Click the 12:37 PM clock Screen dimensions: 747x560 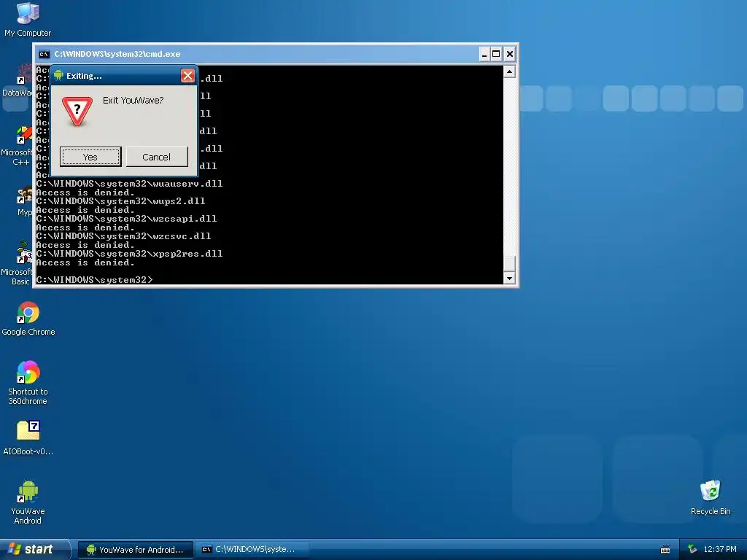(x=720, y=549)
